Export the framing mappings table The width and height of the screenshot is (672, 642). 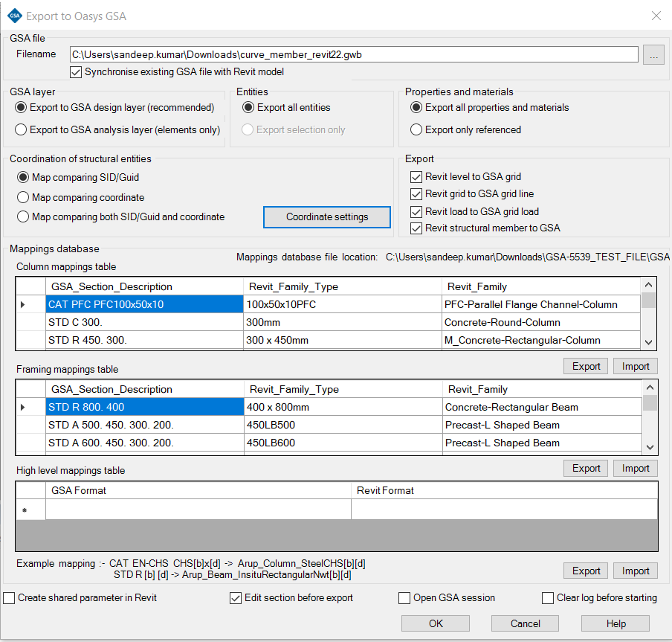coord(586,366)
